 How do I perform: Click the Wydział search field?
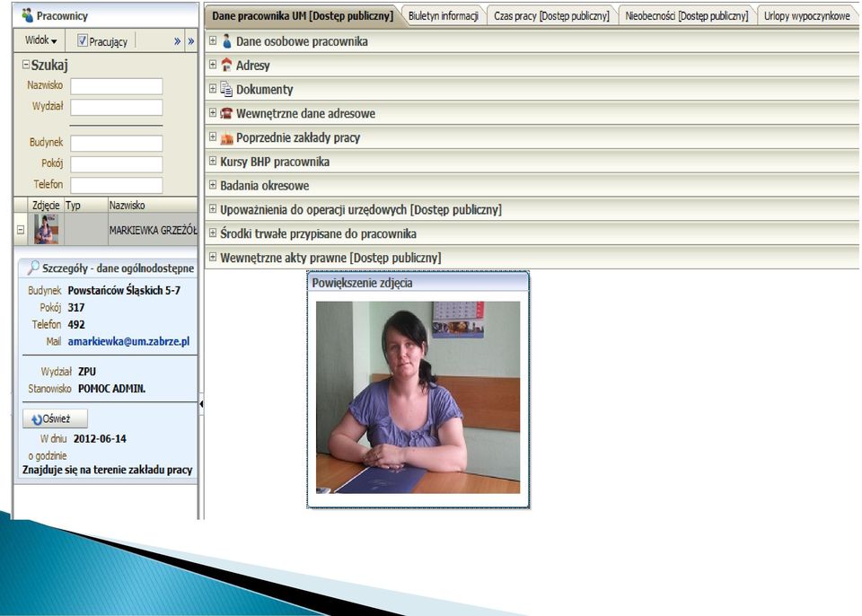click(x=117, y=107)
